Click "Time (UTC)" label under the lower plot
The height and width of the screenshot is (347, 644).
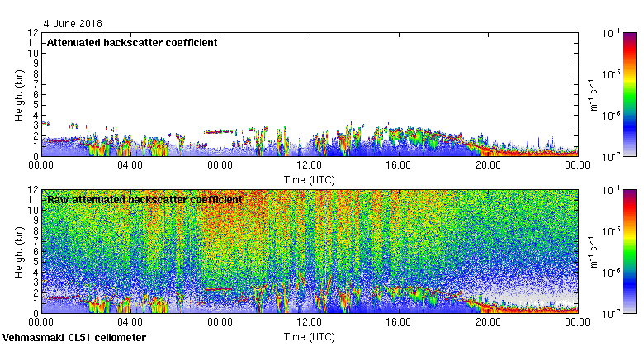click(310, 337)
